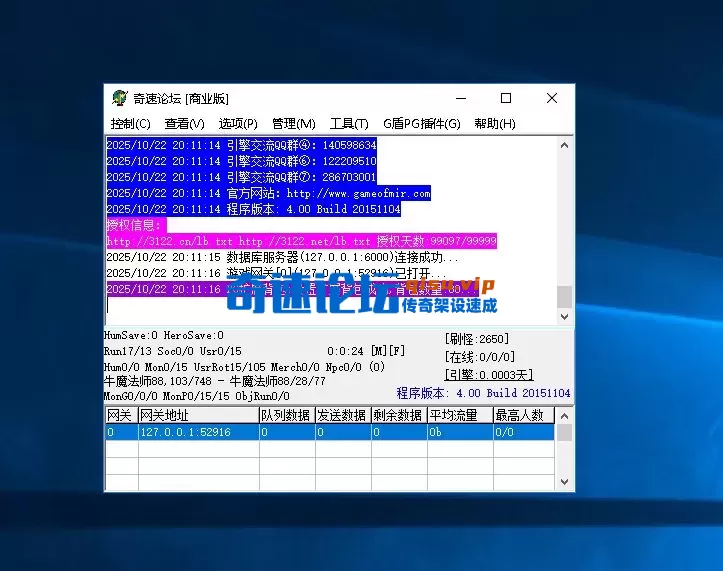Open the 帮助(H) menu
The width and height of the screenshot is (723, 571).
pos(494,124)
